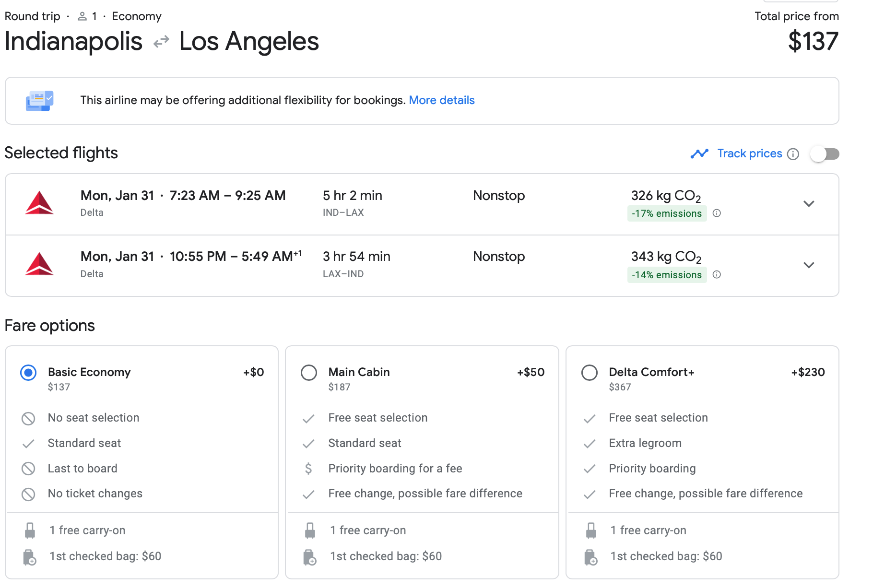This screenshot has height=588, width=873.
Task: Click the 343 kg CO2 value
Action: tap(666, 257)
